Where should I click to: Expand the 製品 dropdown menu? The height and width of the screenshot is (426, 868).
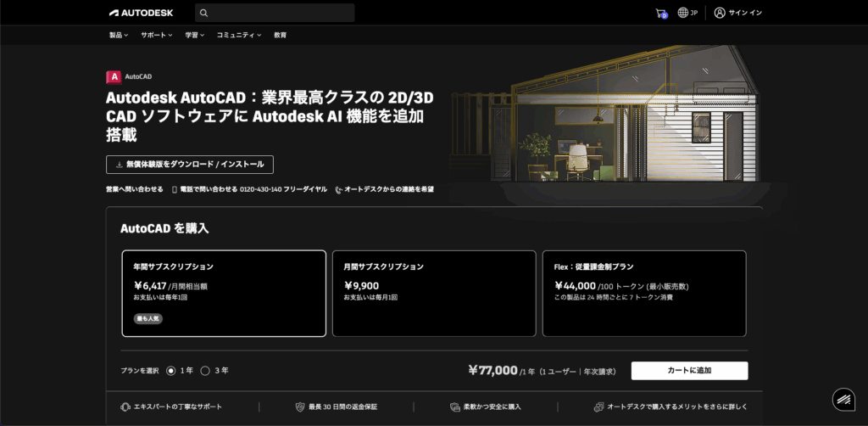(119, 35)
